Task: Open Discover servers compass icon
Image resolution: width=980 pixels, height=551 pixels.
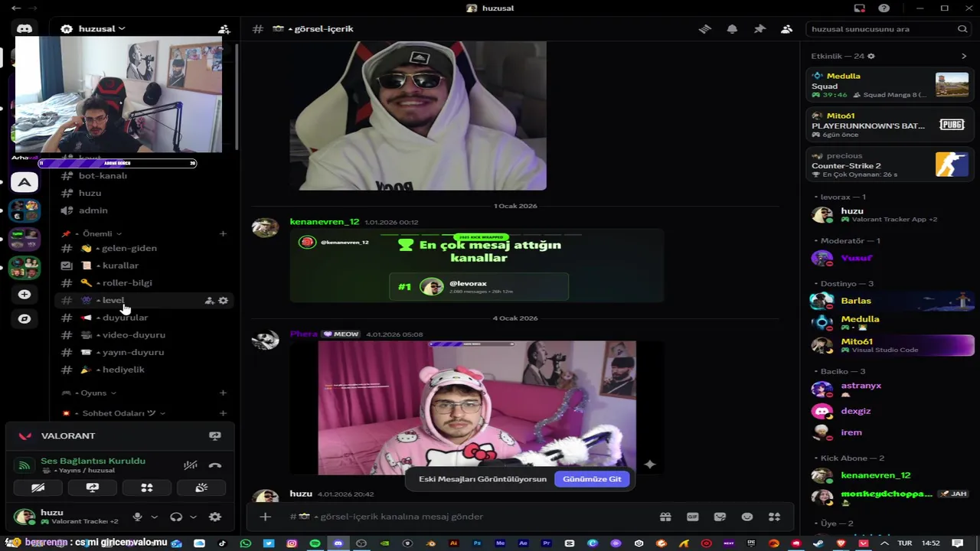Action: [24, 318]
